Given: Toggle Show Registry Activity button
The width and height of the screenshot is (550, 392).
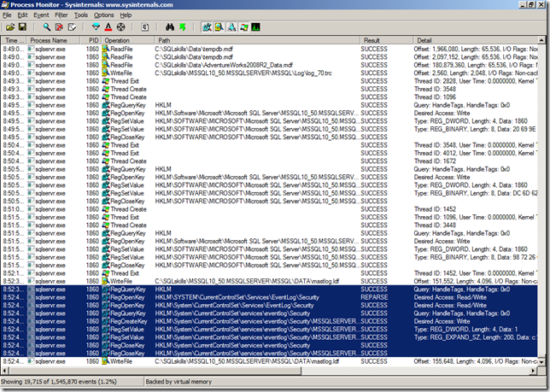Looking at the screenshot, I should (x=207, y=27).
